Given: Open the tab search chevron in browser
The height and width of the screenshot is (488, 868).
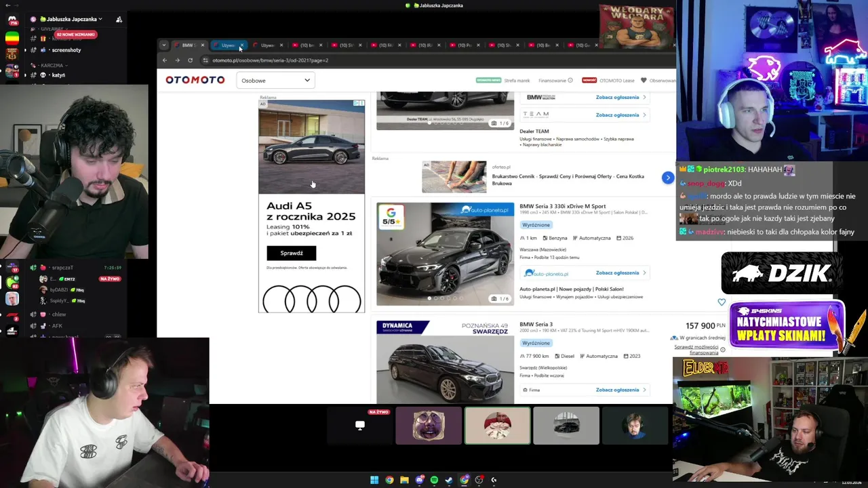Looking at the screenshot, I should tap(163, 45).
